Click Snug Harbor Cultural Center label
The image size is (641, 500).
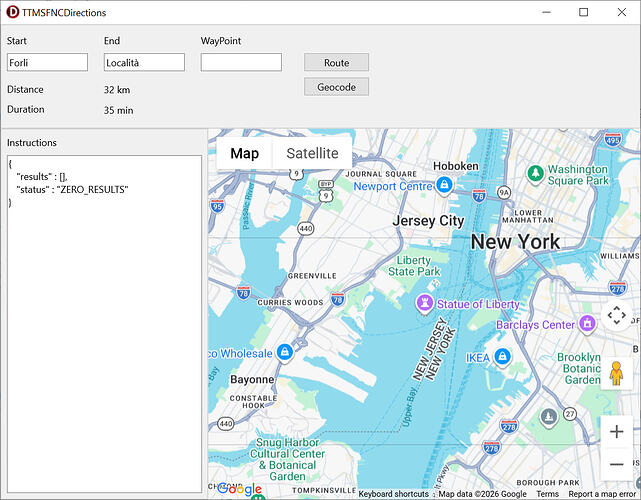(287, 459)
